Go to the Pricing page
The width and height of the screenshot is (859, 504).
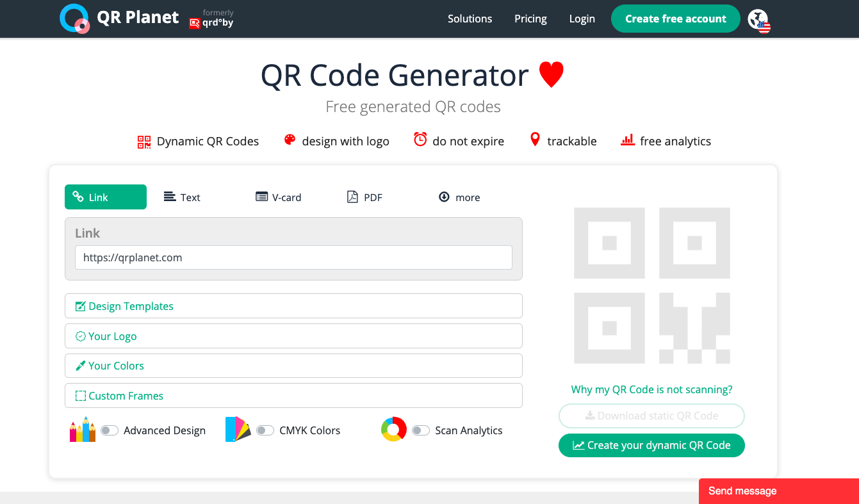point(530,19)
